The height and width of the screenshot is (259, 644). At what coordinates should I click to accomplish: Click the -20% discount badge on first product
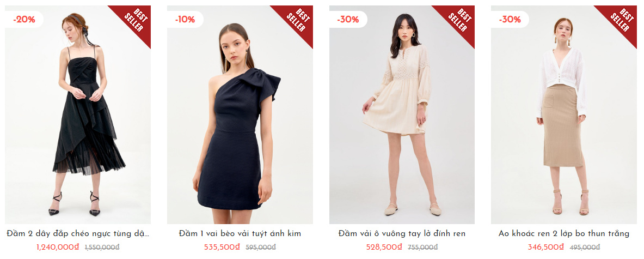click(24, 19)
